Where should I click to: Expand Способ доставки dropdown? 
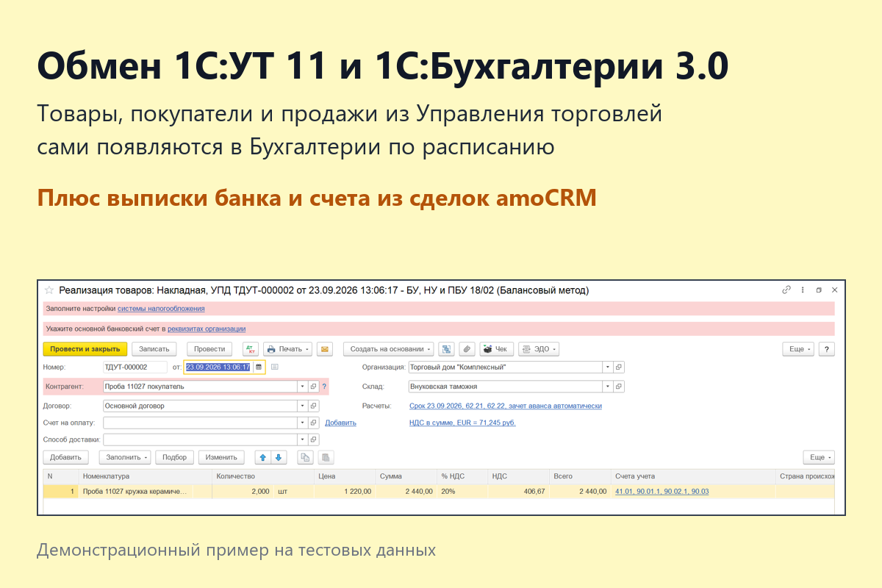[x=303, y=440]
